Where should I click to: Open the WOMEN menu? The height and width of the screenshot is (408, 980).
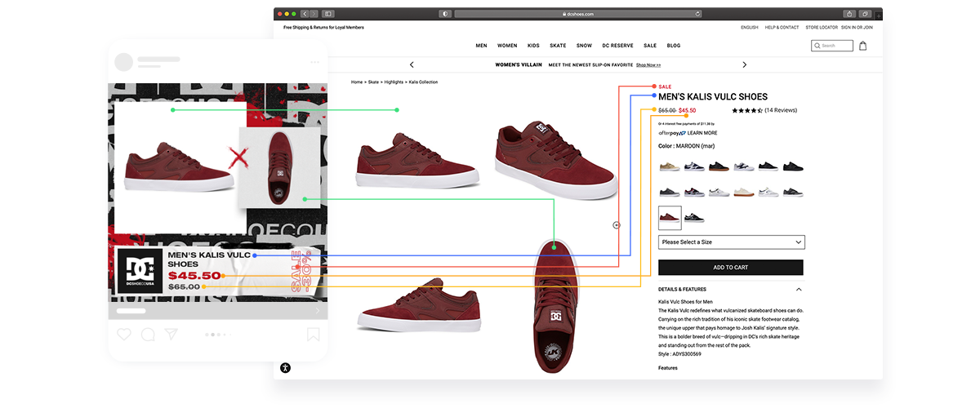tap(507, 46)
